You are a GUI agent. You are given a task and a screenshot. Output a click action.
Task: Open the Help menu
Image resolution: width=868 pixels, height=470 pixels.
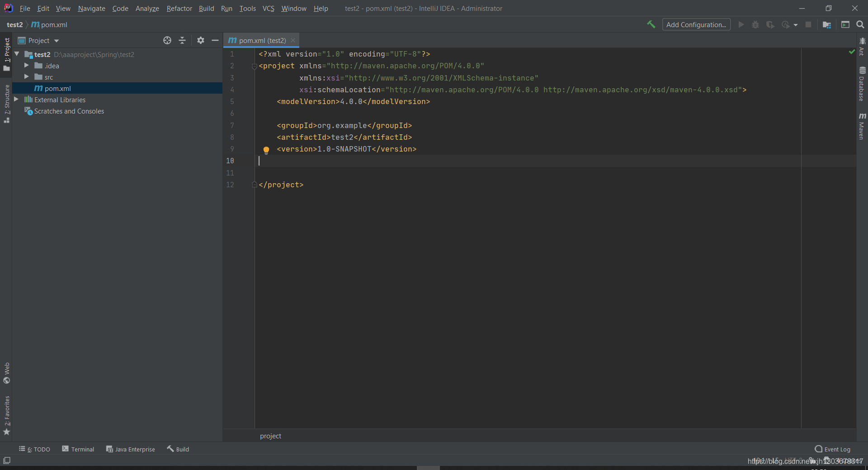321,8
